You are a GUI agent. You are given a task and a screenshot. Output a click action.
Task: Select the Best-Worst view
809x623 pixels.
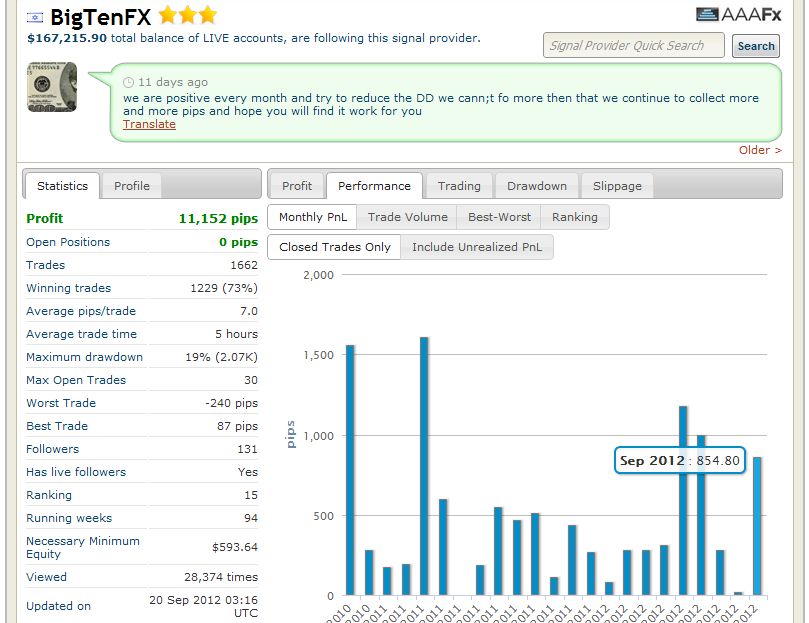499,217
